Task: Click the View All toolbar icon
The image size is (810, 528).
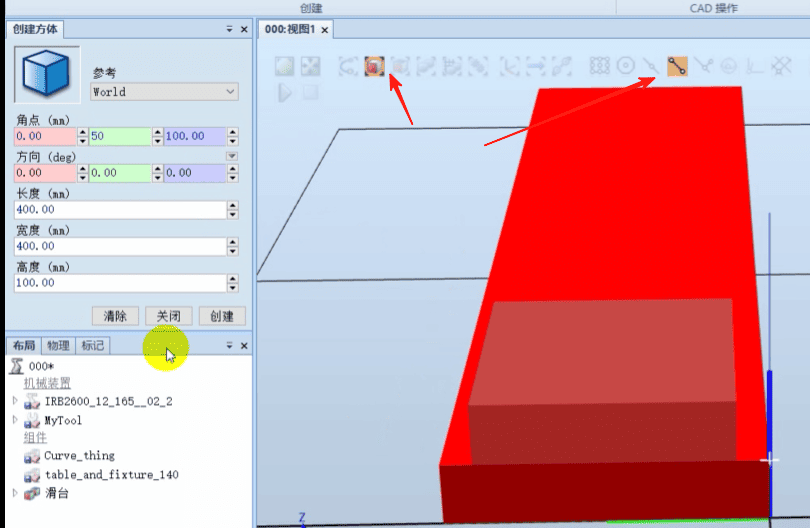Action: click(x=285, y=66)
